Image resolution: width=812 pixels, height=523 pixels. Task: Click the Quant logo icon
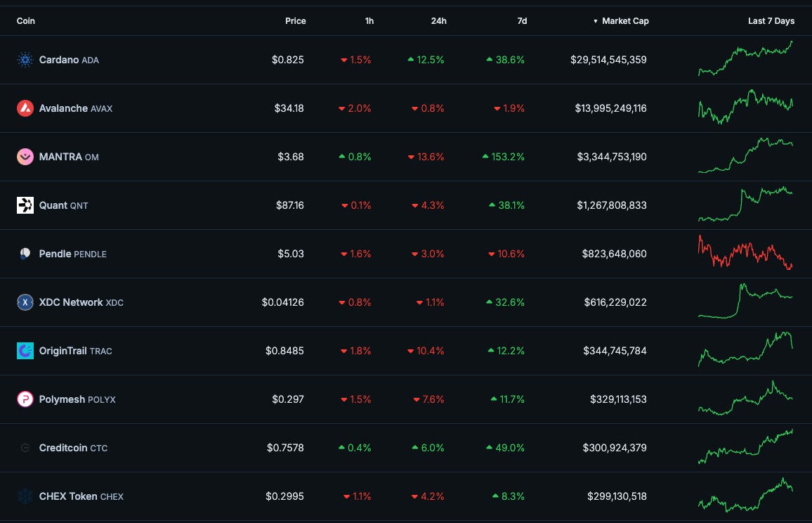(x=25, y=205)
